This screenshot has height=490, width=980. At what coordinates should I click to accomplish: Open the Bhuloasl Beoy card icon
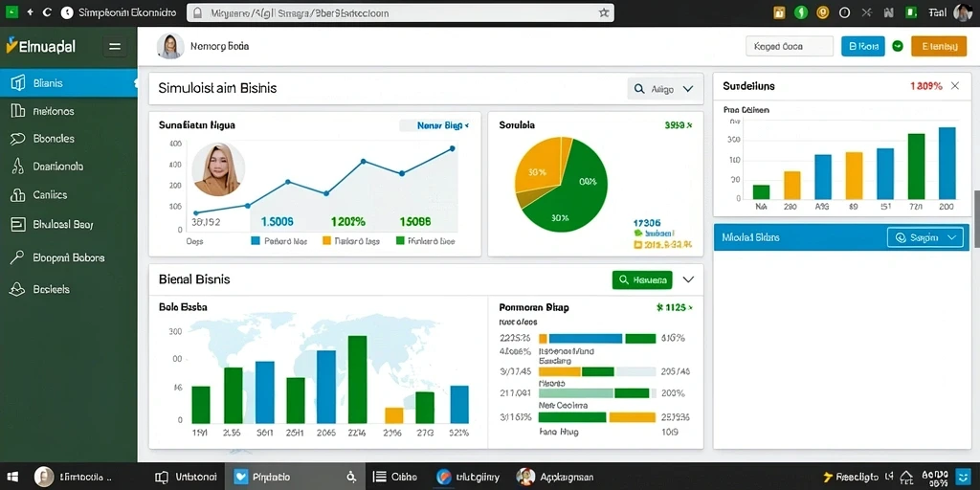[18, 224]
